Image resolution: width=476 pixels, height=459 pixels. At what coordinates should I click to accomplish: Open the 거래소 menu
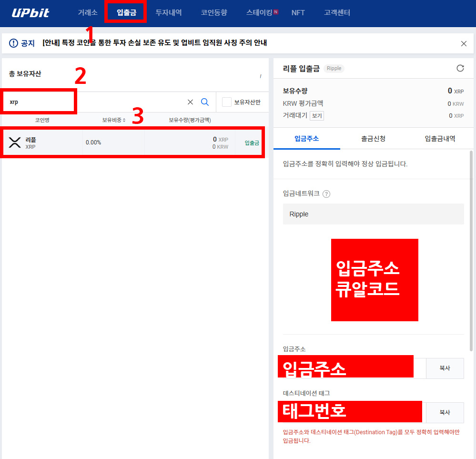coord(87,13)
